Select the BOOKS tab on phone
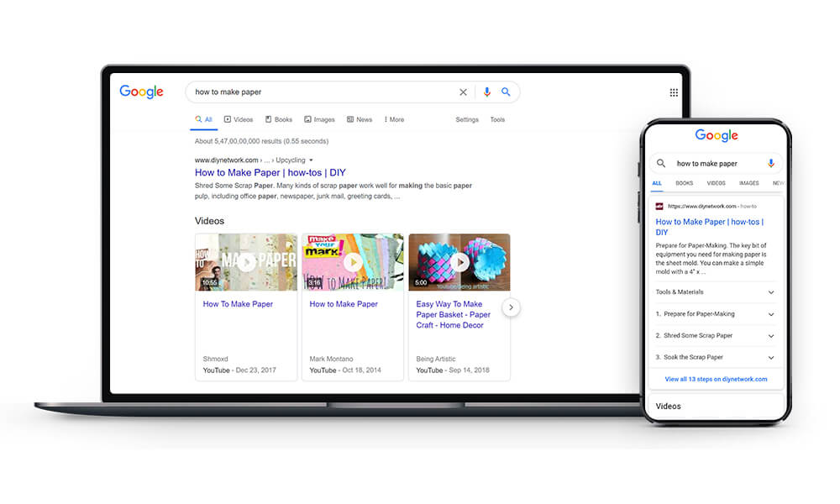The image size is (840, 504). 685,183
